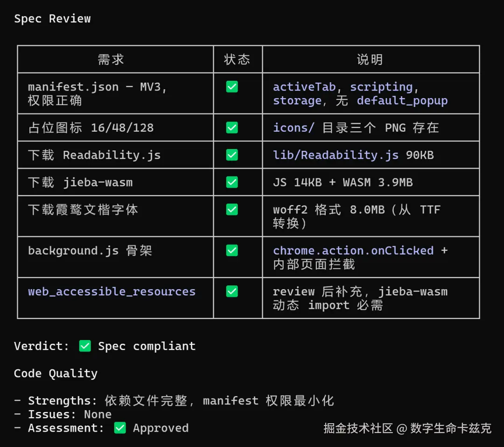Click the checkmark for 下载霞鹜文楷字体
The image size is (504, 447).
click(232, 210)
